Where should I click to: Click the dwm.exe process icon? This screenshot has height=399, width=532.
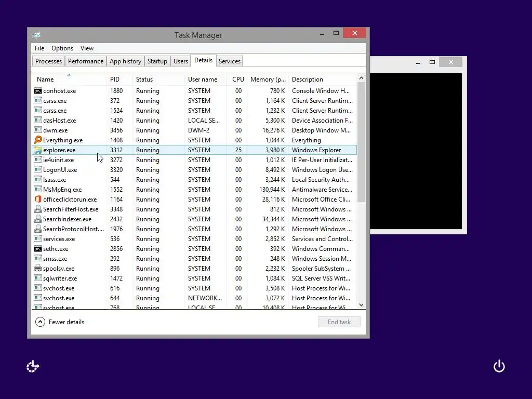tap(37, 130)
